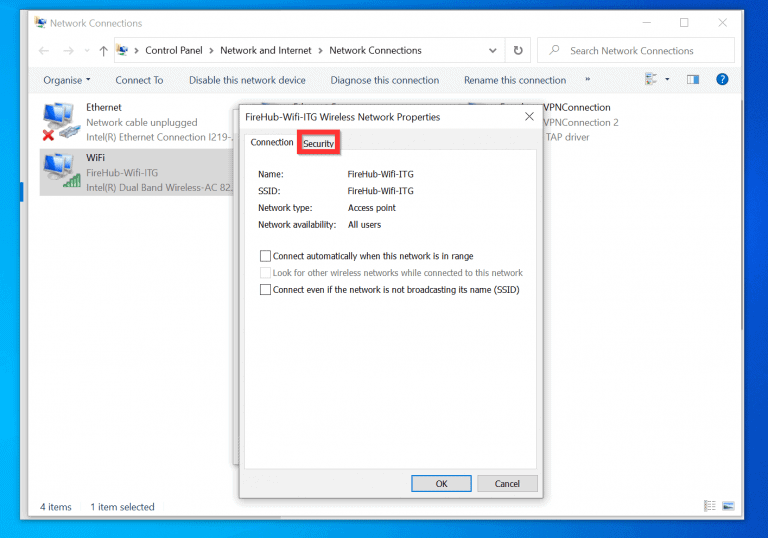Show more toolbar commands chevron

(x=587, y=79)
